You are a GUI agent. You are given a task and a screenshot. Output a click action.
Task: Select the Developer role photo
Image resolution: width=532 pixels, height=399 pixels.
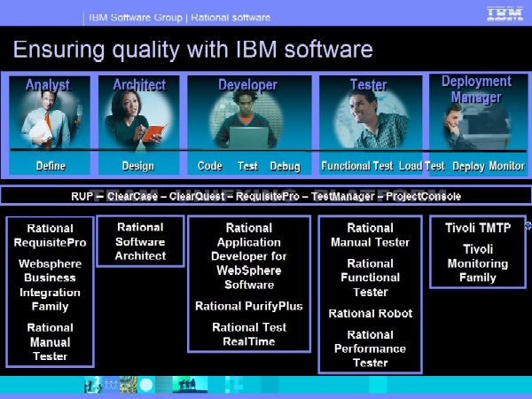tap(246, 120)
